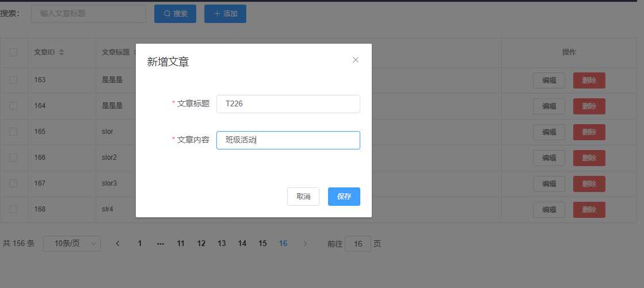Click 编辑 for article 167
Viewport: 644px width, 288px height.
(549, 184)
